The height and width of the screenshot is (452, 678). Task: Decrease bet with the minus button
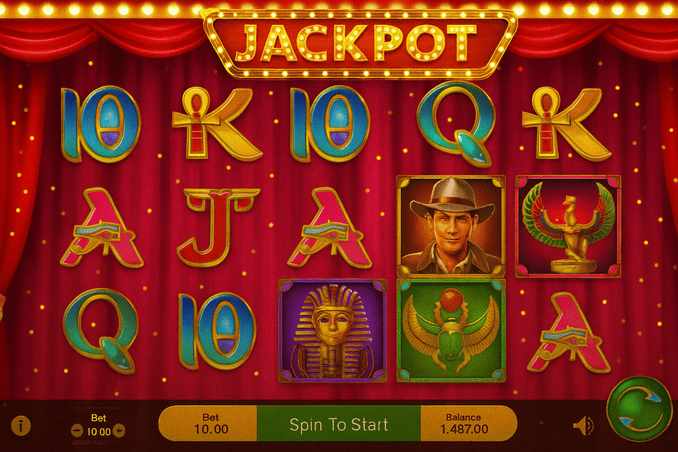[x=77, y=431]
